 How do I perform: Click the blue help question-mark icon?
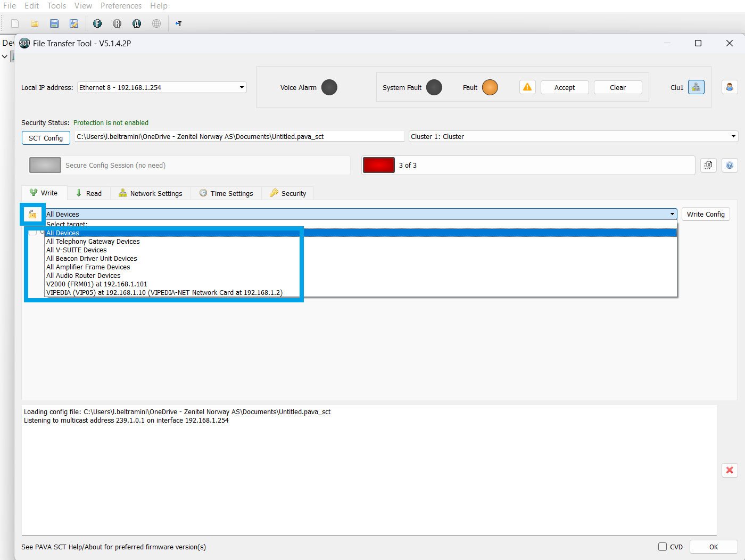click(730, 166)
